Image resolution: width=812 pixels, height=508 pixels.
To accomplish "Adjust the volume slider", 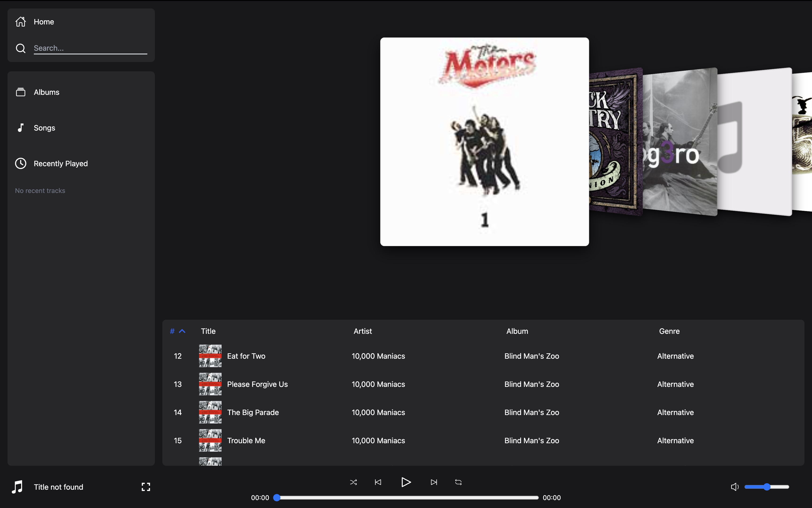I will click(767, 487).
